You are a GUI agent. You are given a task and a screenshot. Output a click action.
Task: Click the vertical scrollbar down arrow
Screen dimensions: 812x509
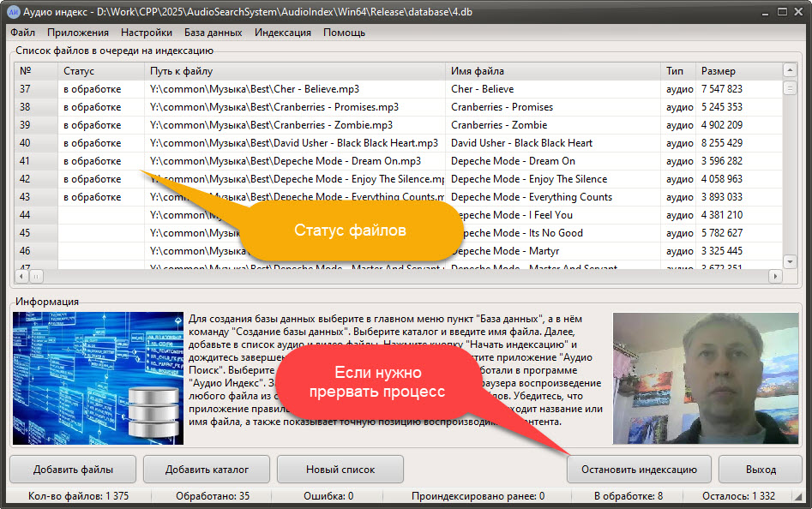pyautogui.click(x=790, y=261)
